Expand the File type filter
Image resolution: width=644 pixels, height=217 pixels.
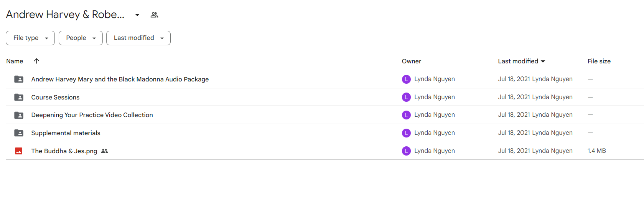pyautogui.click(x=30, y=38)
